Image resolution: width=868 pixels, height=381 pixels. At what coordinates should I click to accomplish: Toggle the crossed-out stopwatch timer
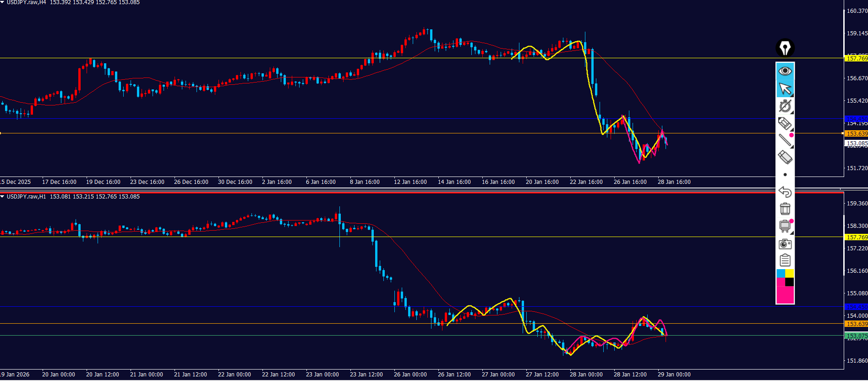pyautogui.click(x=785, y=106)
